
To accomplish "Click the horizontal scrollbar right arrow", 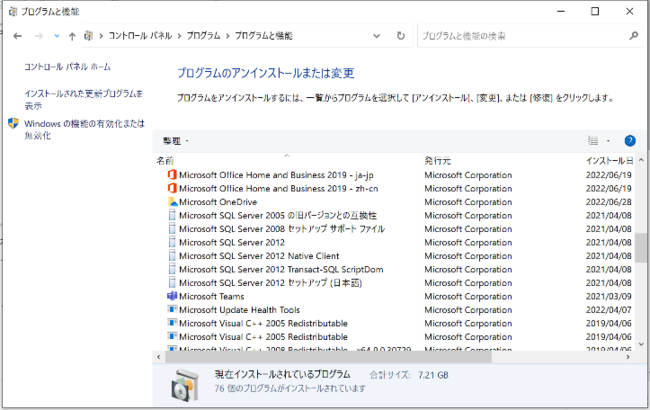I will pyautogui.click(x=628, y=357).
